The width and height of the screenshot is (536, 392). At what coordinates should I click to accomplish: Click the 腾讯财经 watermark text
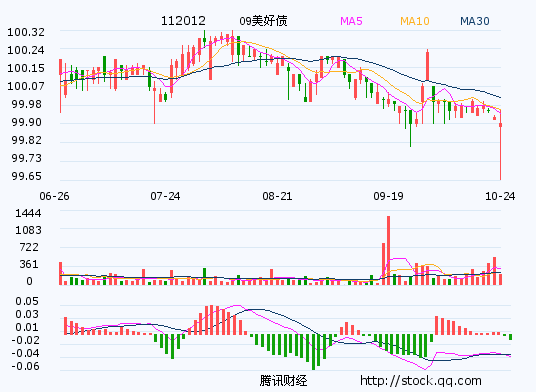tap(283, 381)
